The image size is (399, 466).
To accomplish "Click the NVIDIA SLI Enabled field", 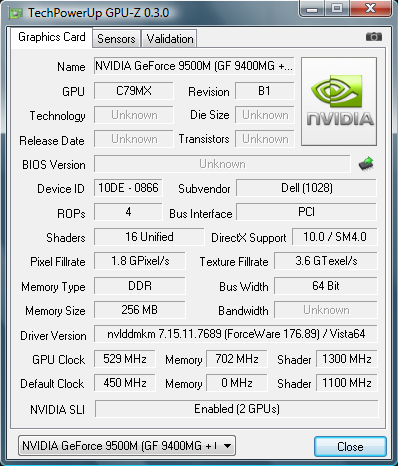I will 236,409.
